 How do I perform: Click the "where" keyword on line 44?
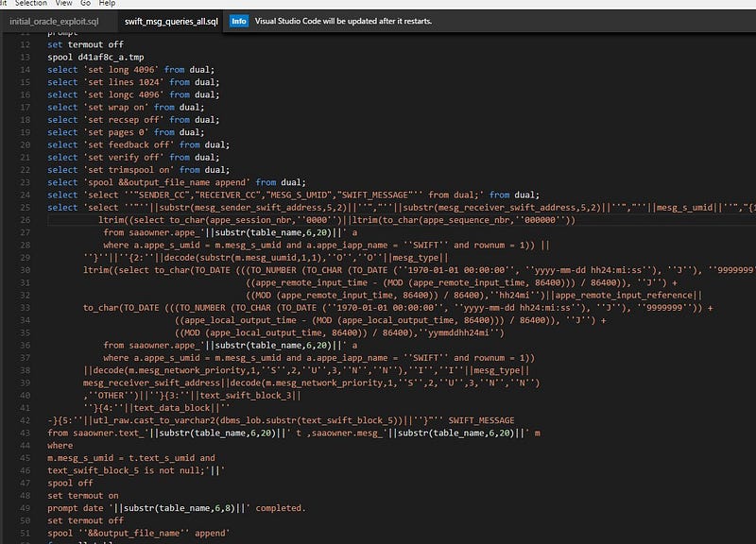60,445
